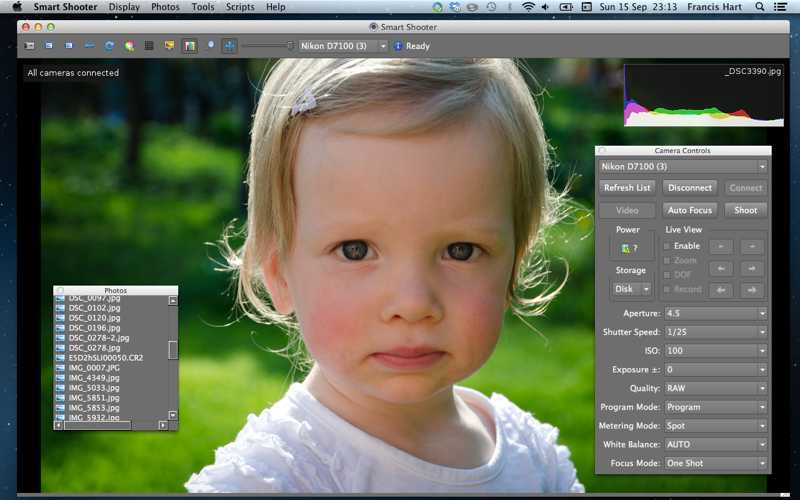The width and height of the screenshot is (800, 500).
Task: Open the Scripts menu
Action: [240, 7]
